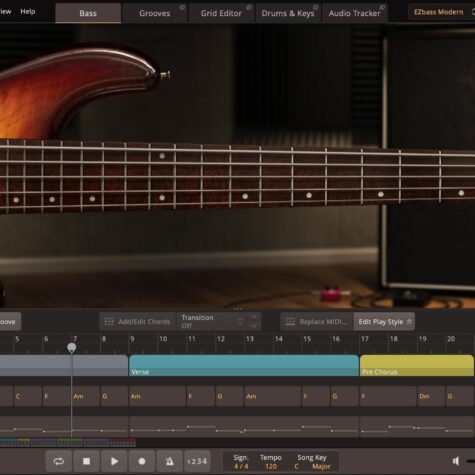
Task: Select the Verse song part
Action: tap(244, 365)
